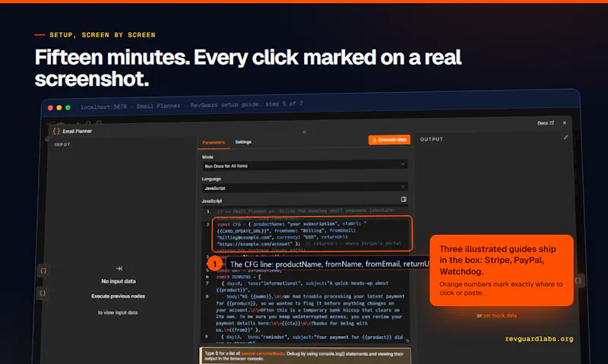Click the Execute step button
The image size is (608, 364).
pyautogui.click(x=389, y=140)
